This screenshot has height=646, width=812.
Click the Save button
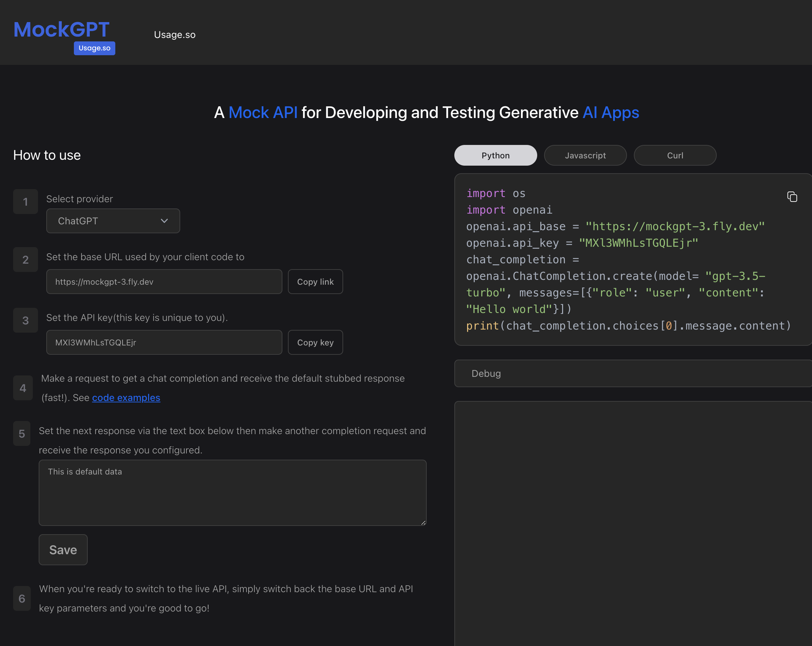tap(63, 550)
